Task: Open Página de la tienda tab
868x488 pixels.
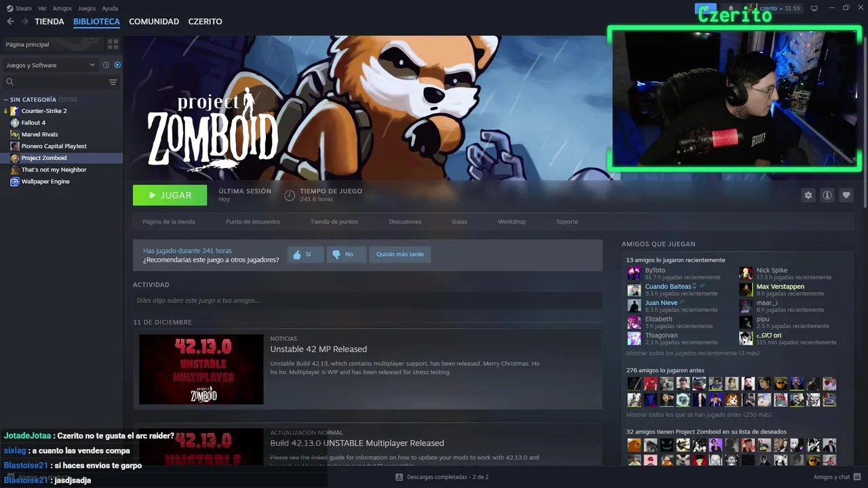Action: pyautogui.click(x=169, y=222)
